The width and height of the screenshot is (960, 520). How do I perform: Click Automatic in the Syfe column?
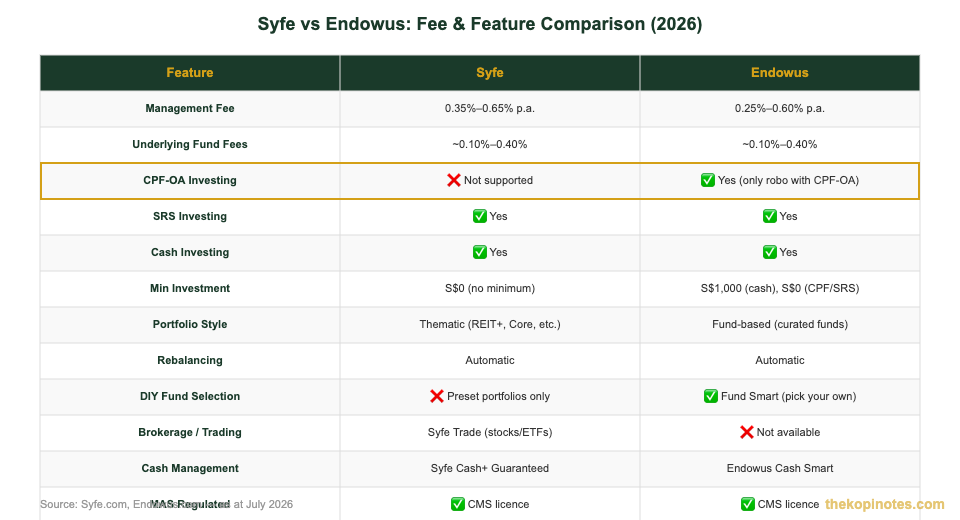[490, 360]
